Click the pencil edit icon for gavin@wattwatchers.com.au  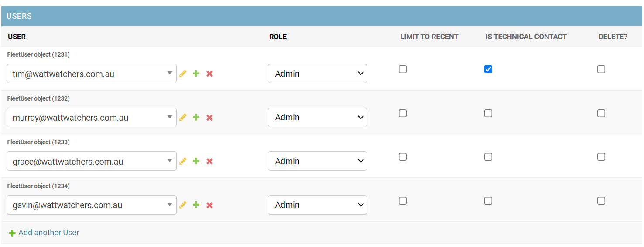pyautogui.click(x=183, y=205)
